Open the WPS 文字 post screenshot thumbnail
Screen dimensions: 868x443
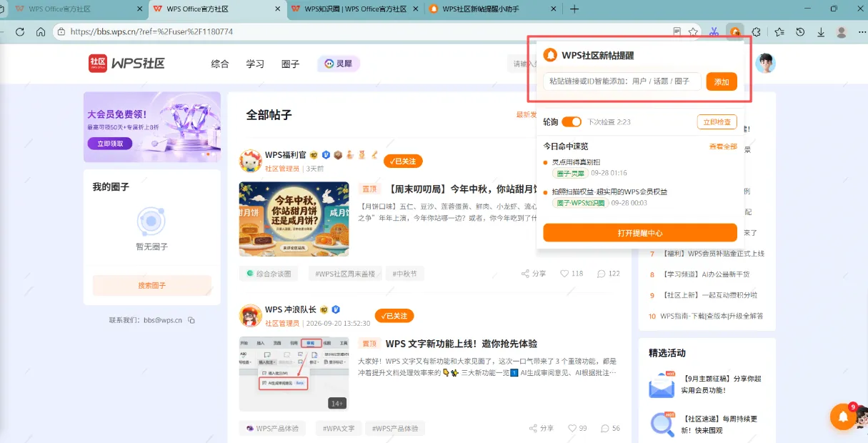coord(294,374)
